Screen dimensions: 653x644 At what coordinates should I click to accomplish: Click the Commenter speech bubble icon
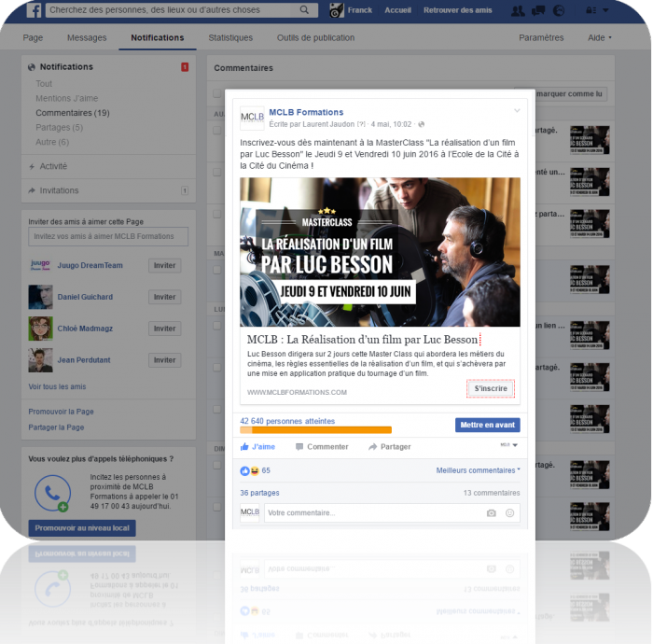coord(300,447)
